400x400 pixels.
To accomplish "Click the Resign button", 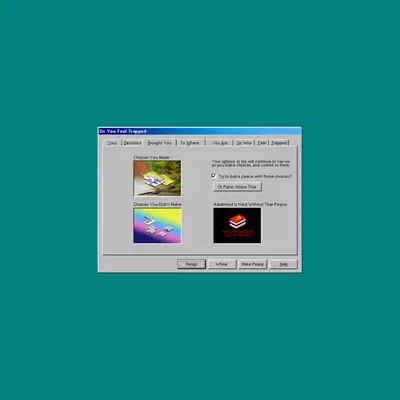I will [x=191, y=264].
